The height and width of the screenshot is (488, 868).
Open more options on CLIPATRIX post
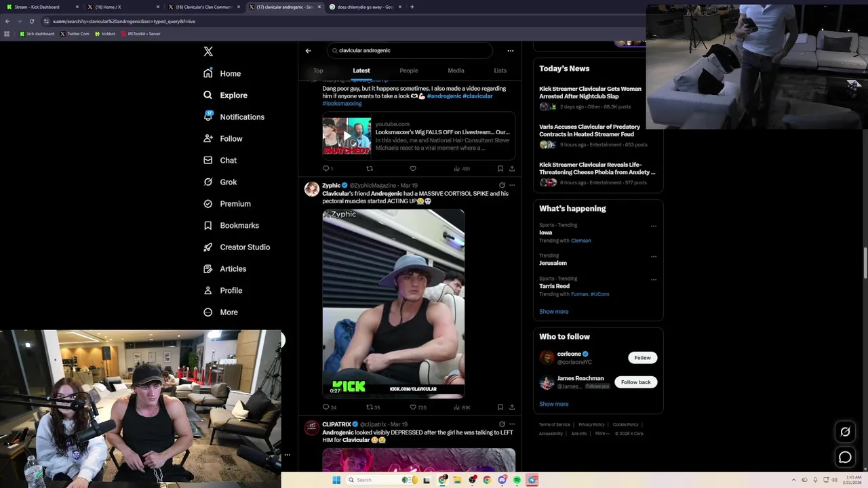tap(512, 424)
